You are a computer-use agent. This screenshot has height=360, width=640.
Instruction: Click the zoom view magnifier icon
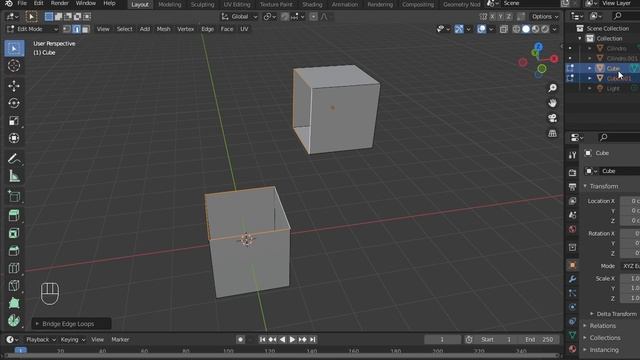tap(552, 88)
